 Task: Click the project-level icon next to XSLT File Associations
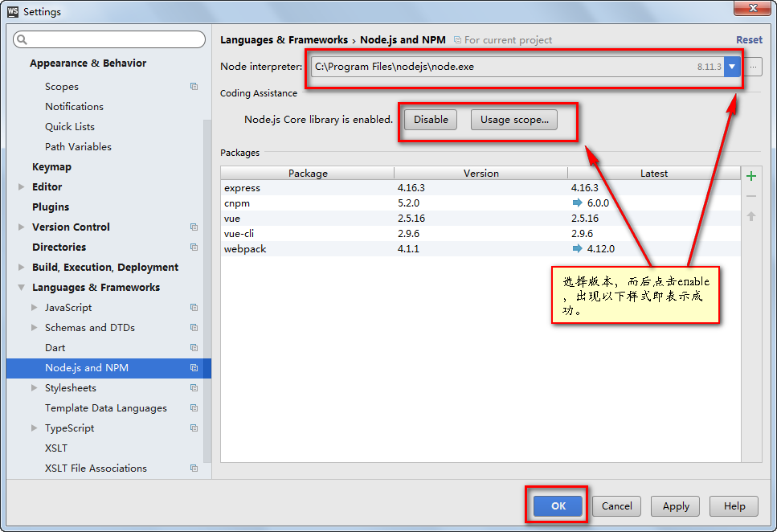coord(194,468)
